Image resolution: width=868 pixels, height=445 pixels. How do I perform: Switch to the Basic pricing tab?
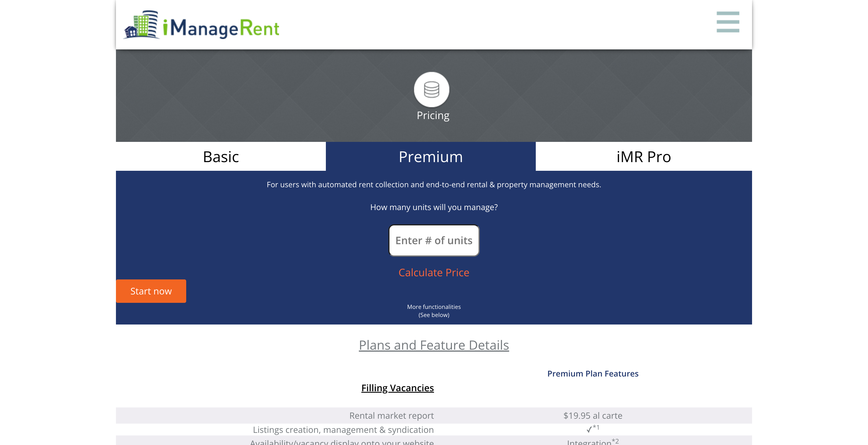point(220,156)
